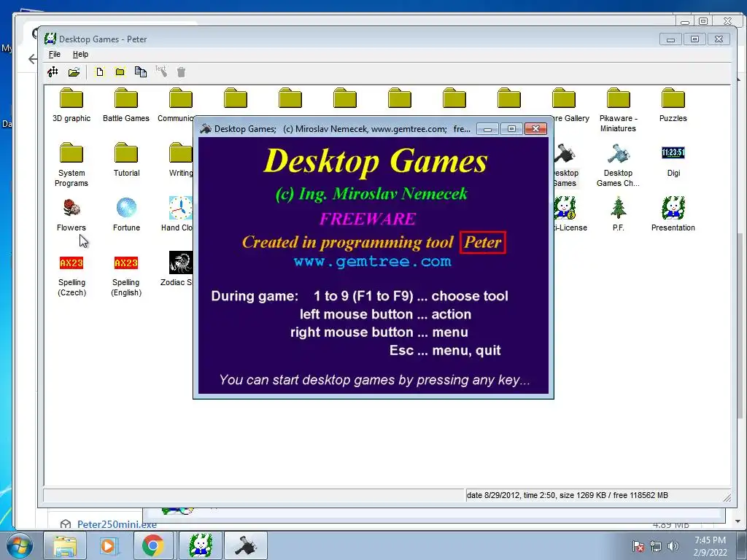Select the Writing folder icon
This screenshot has width=747, height=560.
tap(181, 153)
